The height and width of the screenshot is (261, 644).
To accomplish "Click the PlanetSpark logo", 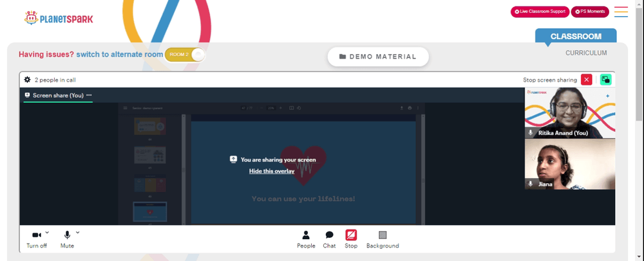I will coord(59,18).
